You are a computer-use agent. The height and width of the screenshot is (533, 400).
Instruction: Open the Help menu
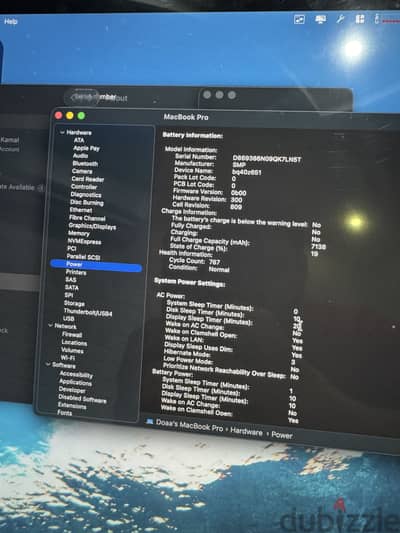coord(11,21)
